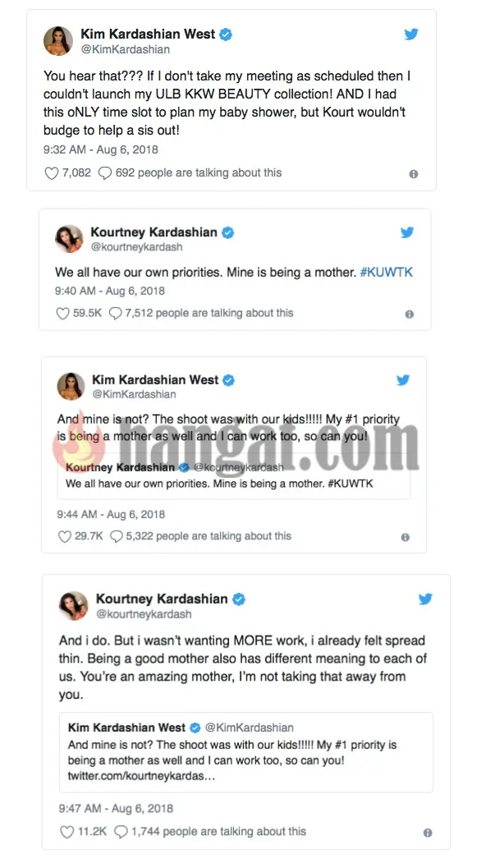481x868 pixels.
Task: Open reply bubble beside 5,322 people talking
Action: (x=117, y=536)
